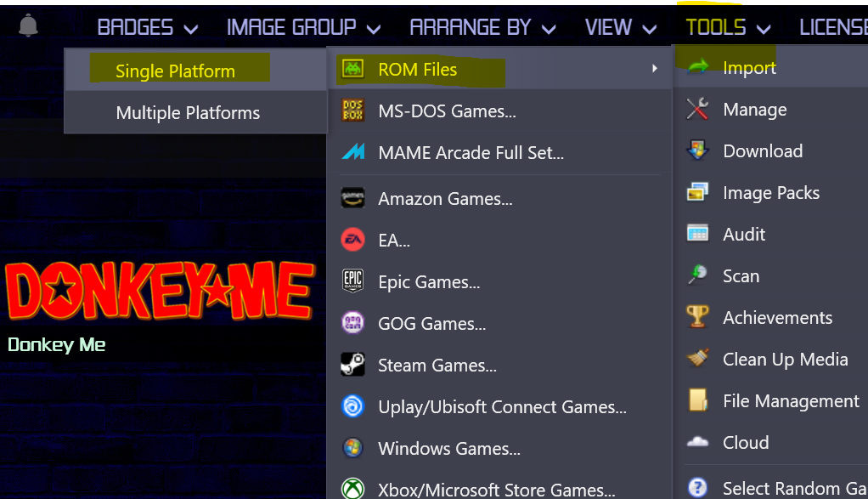Click the Image Packs pictures icon

pyautogui.click(x=697, y=192)
